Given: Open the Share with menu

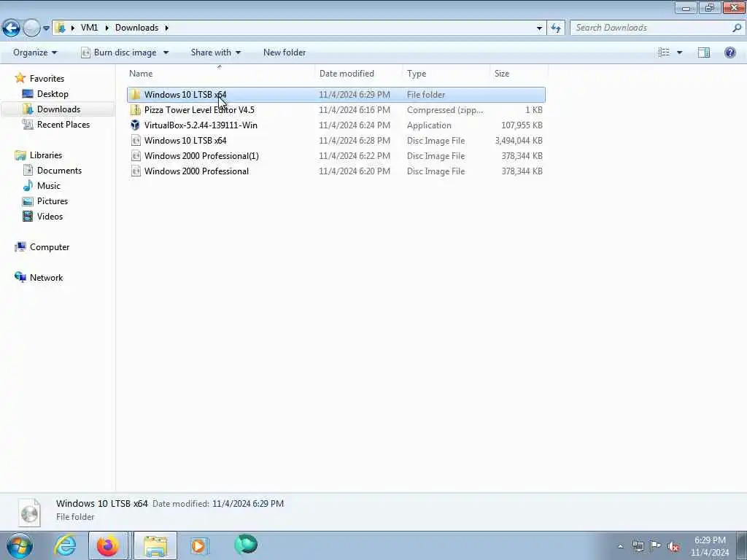Looking at the screenshot, I should pyautogui.click(x=215, y=52).
